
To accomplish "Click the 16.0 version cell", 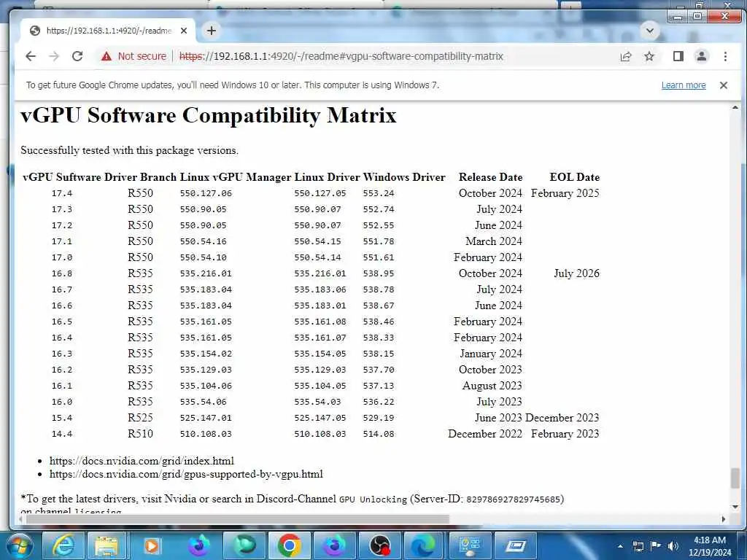I will coord(62,402).
